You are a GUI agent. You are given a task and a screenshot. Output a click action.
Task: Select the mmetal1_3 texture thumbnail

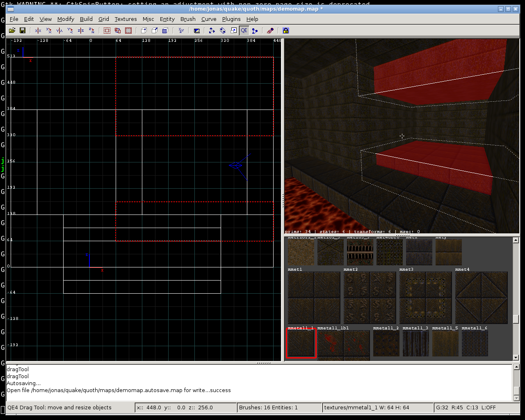(415, 343)
